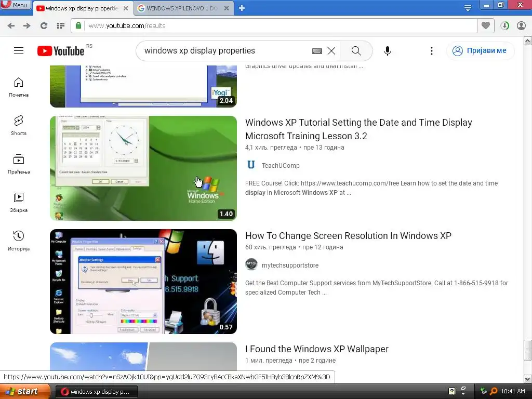532x399 pixels.
Task: Reload the current page
Action: tap(44, 26)
